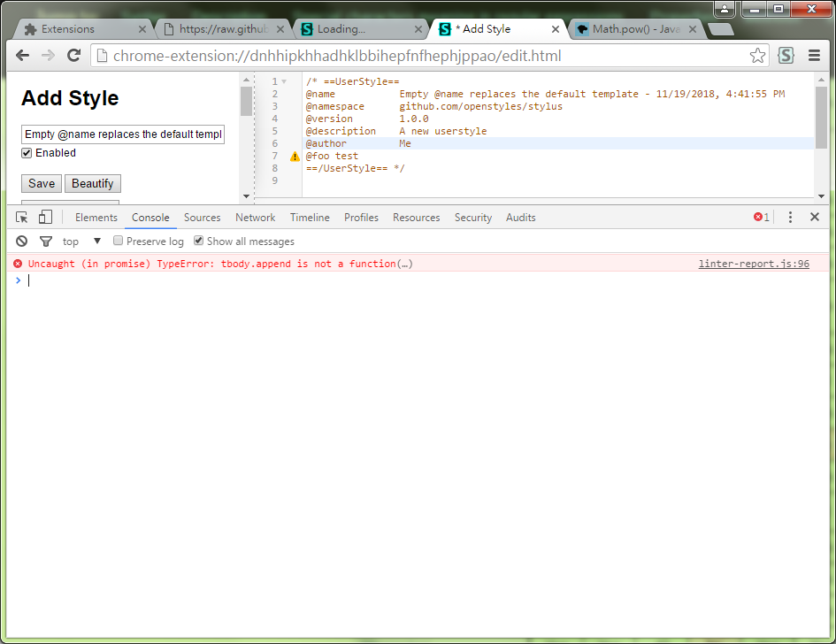Switch to the Math.pow() browser tab
Screen dimensions: 836x644
636,29
